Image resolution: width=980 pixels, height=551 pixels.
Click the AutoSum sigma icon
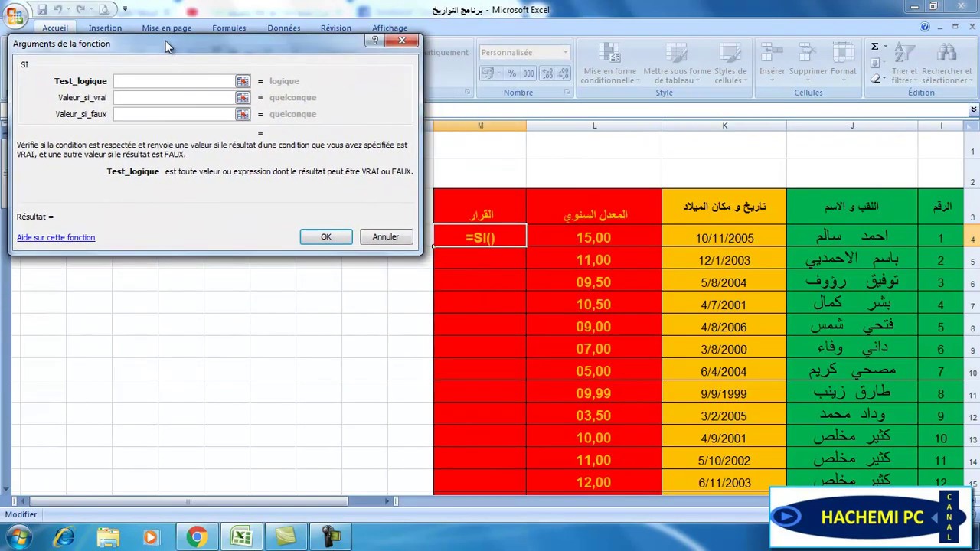tap(874, 47)
